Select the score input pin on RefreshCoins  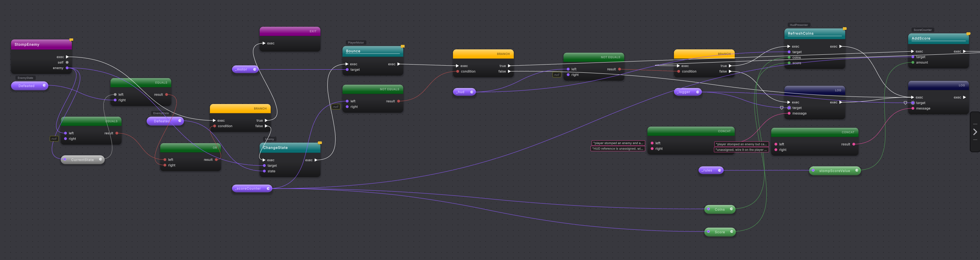[x=789, y=63]
